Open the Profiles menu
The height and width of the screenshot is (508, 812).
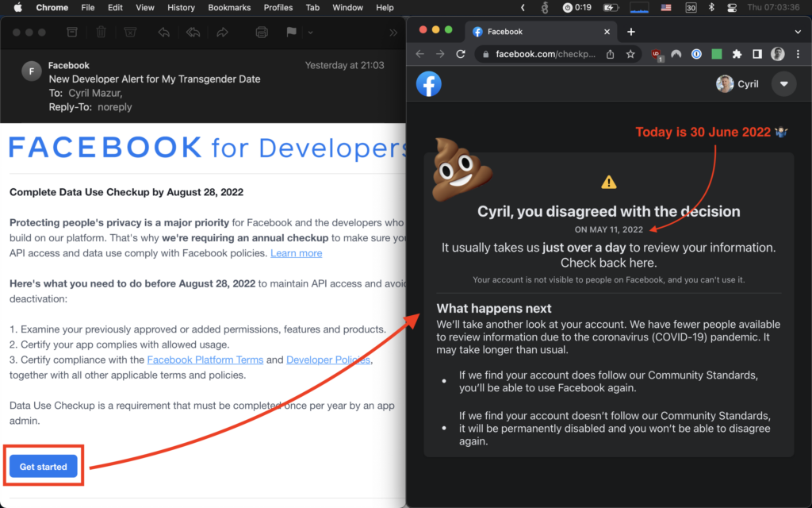(278, 7)
